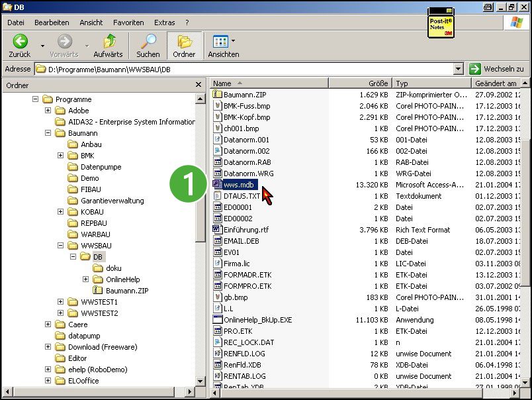This screenshot has width=532, height=400.
Task: Toggle the Ordner folder pane button
Action: (x=184, y=46)
